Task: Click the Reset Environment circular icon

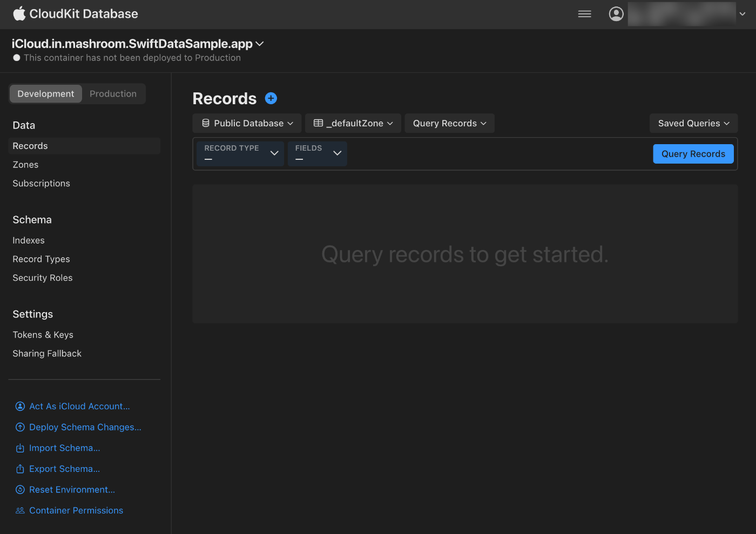Action: pos(20,490)
